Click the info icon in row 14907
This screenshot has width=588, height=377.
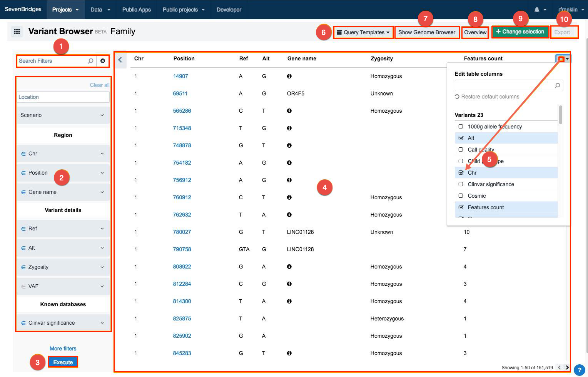[289, 76]
